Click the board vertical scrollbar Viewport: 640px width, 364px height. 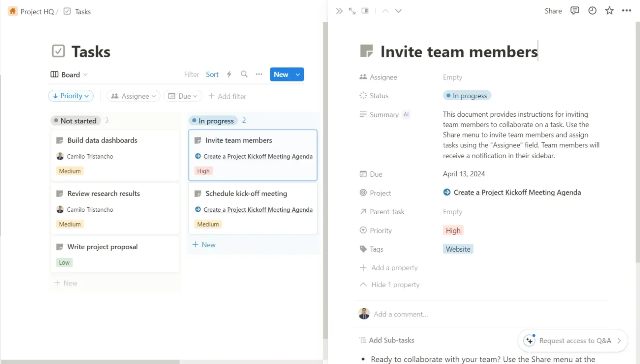[x=325, y=180]
